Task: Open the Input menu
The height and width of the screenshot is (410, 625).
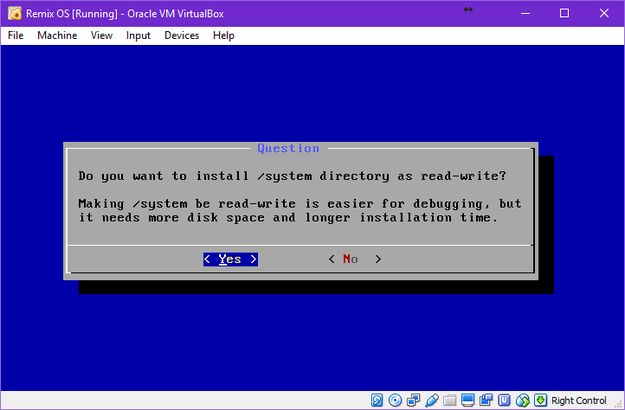Action: pos(138,35)
